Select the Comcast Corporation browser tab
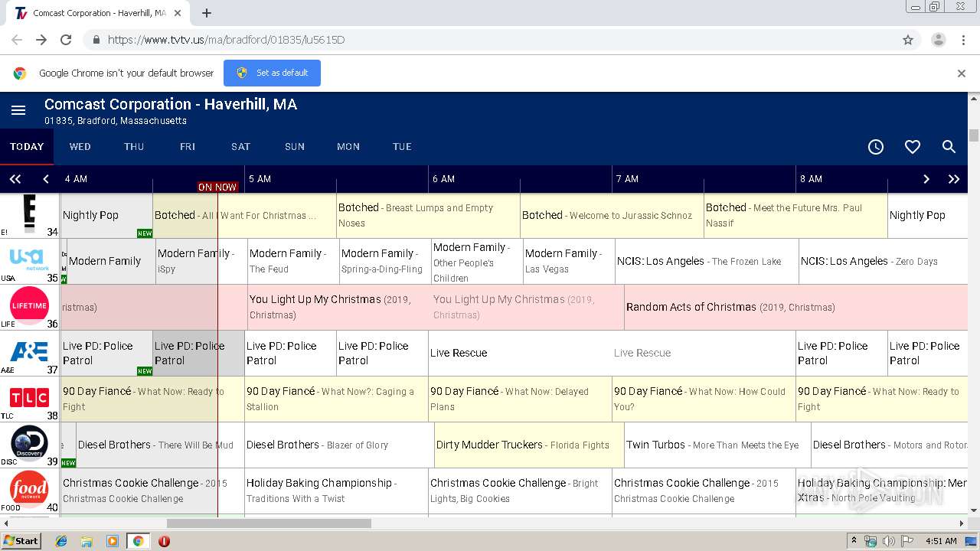This screenshot has height=551, width=980. click(100, 13)
